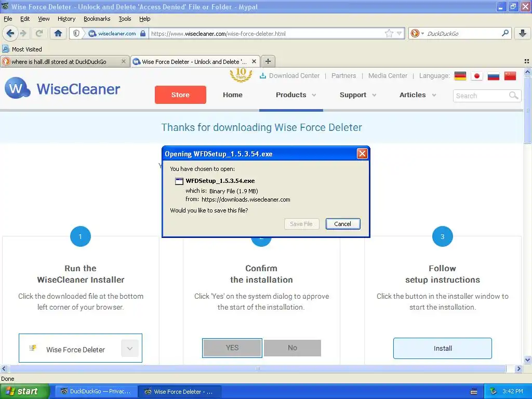The image size is (532, 399).
Task: Click the list all tabs icon
Action: click(527, 61)
